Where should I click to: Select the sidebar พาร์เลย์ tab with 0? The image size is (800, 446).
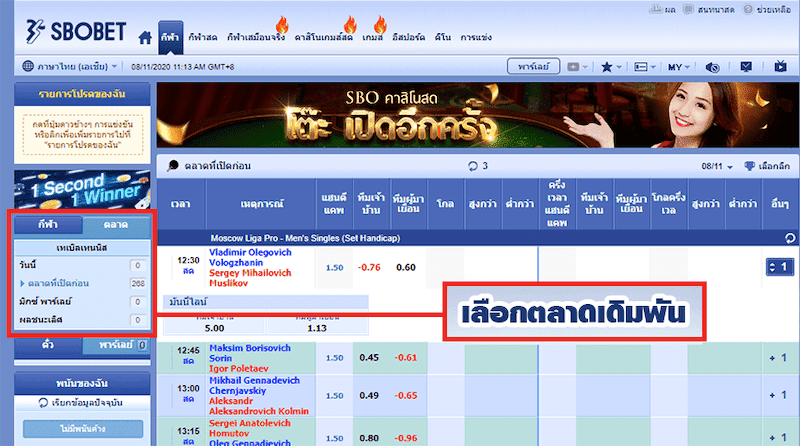(117, 345)
